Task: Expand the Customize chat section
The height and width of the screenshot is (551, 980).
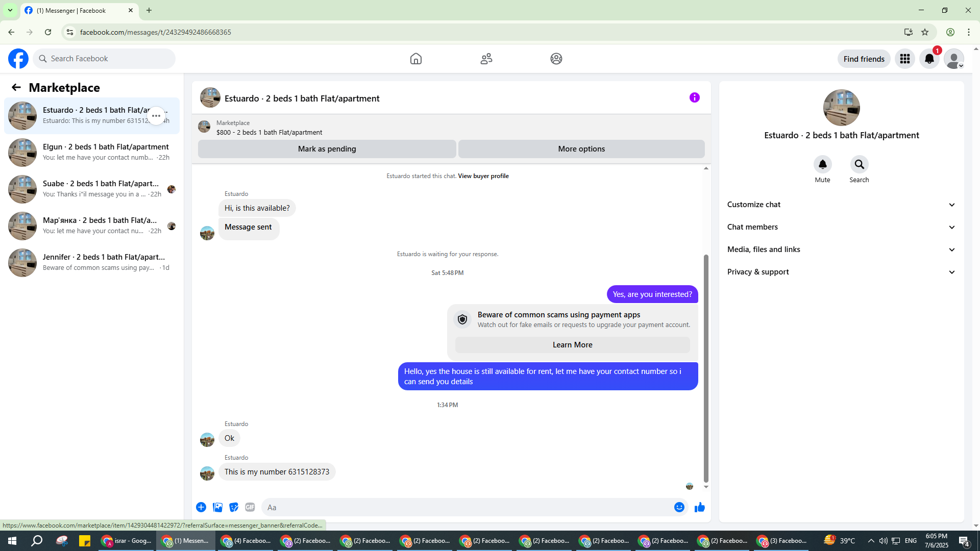Action: (841, 205)
